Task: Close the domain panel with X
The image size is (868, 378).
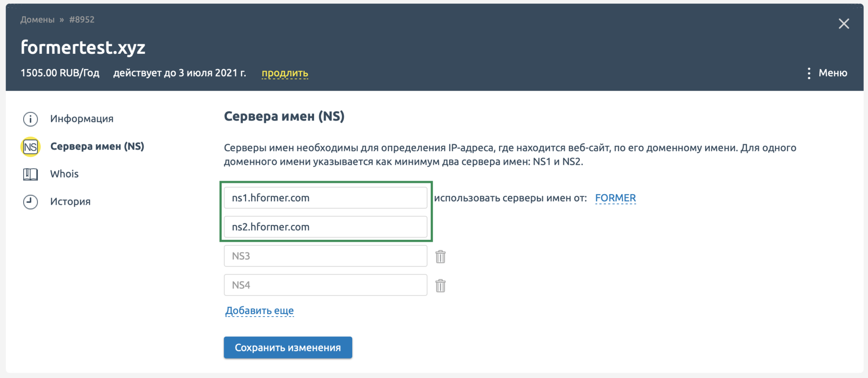Action: point(843,24)
